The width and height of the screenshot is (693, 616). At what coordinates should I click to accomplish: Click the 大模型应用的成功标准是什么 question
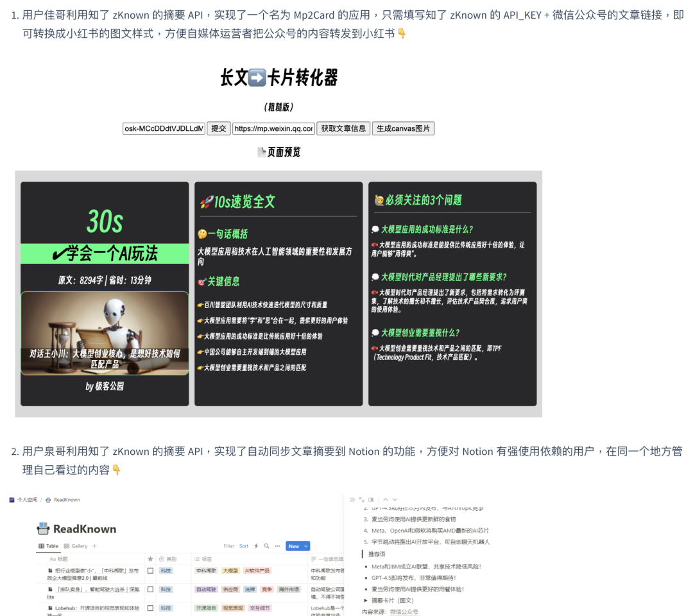click(x=427, y=229)
